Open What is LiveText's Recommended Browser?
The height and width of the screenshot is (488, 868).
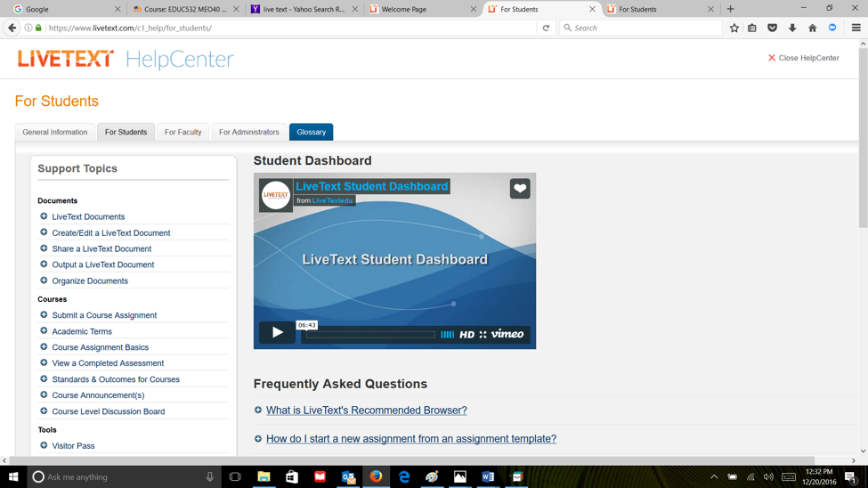pyautogui.click(x=367, y=411)
